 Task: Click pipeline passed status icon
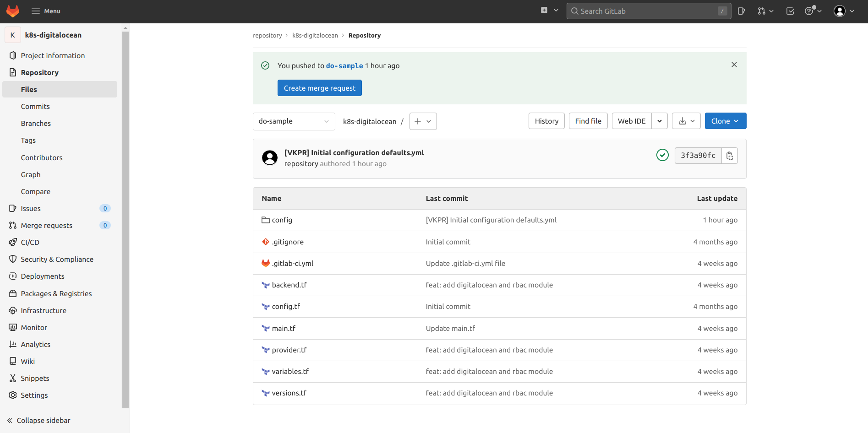point(662,155)
